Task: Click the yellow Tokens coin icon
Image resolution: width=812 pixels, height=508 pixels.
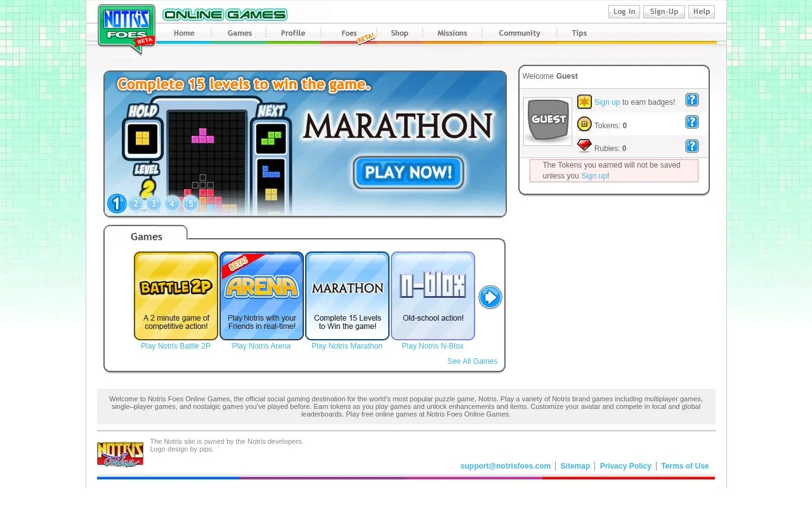Action: pos(584,124)
